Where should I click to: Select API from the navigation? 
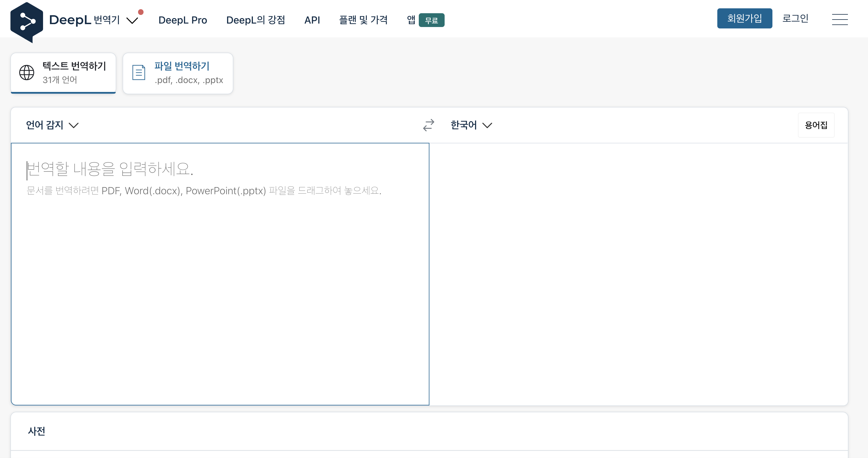[x=312, y=20]
